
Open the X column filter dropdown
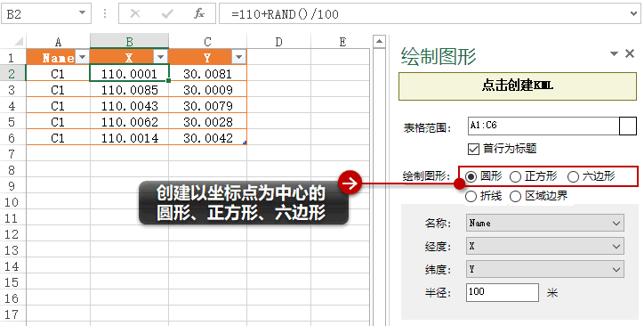coord(161,57)
